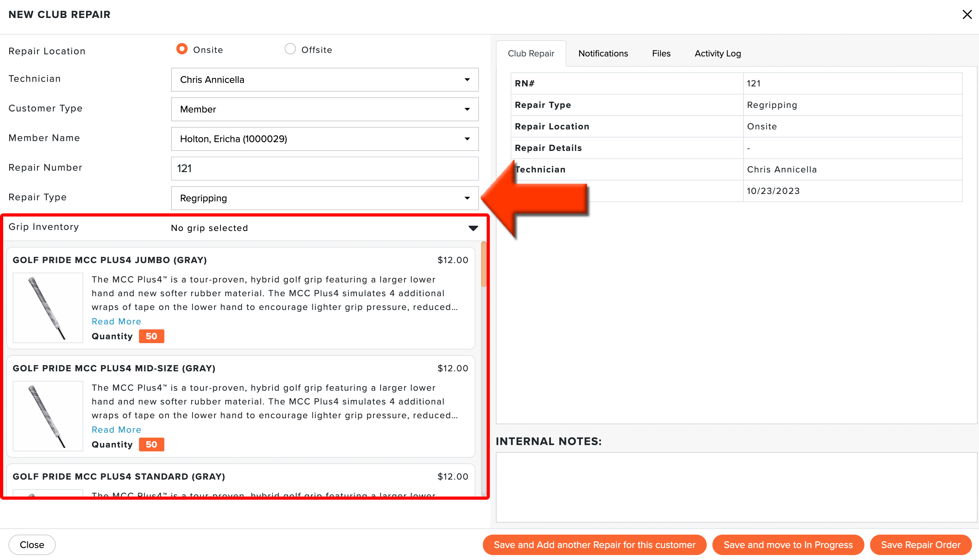979x560 pixels.
Task: Click the Jumbo grip price $12.00
Action: click(452, 260)
